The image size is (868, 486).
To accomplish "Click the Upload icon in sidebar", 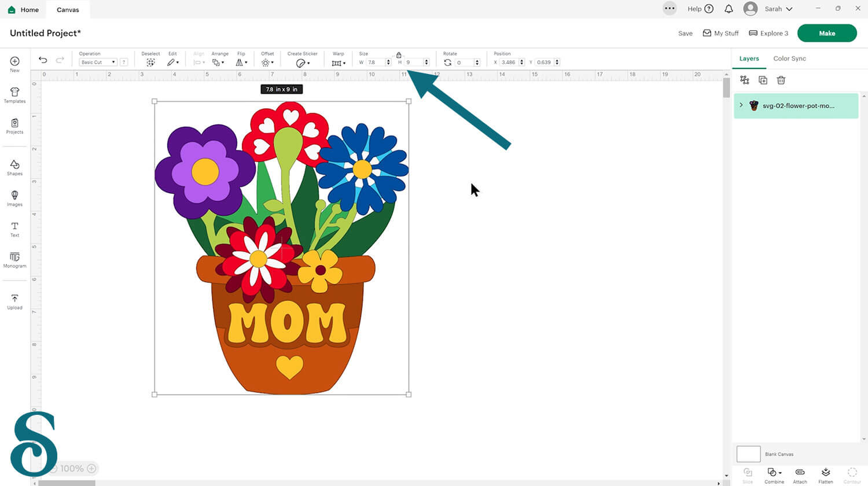I will coord(14,301).
